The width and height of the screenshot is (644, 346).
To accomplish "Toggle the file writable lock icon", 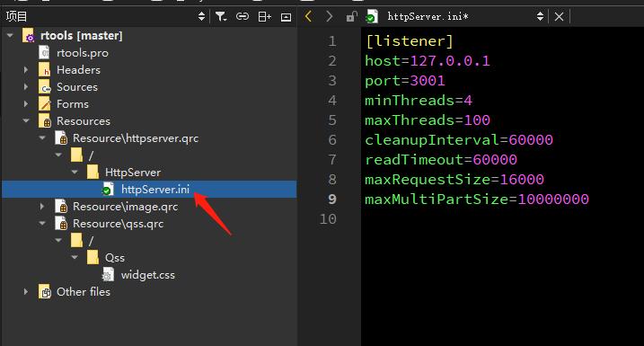I will click(x=351, y=16).
